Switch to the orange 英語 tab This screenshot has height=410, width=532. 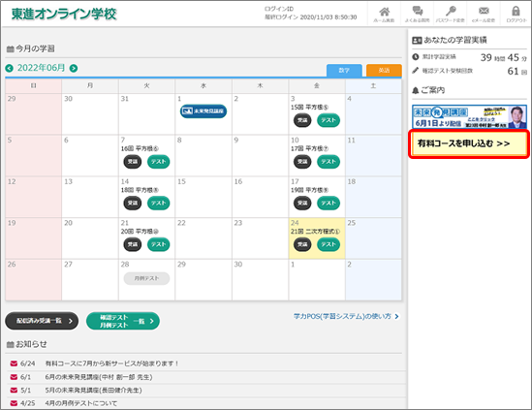[384, 70]
